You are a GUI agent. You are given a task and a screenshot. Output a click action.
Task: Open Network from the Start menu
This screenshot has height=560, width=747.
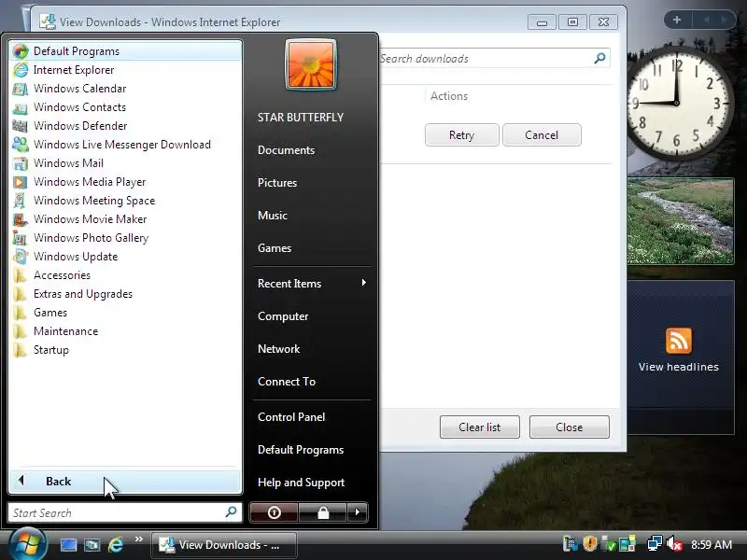click(x=278, y=348)
